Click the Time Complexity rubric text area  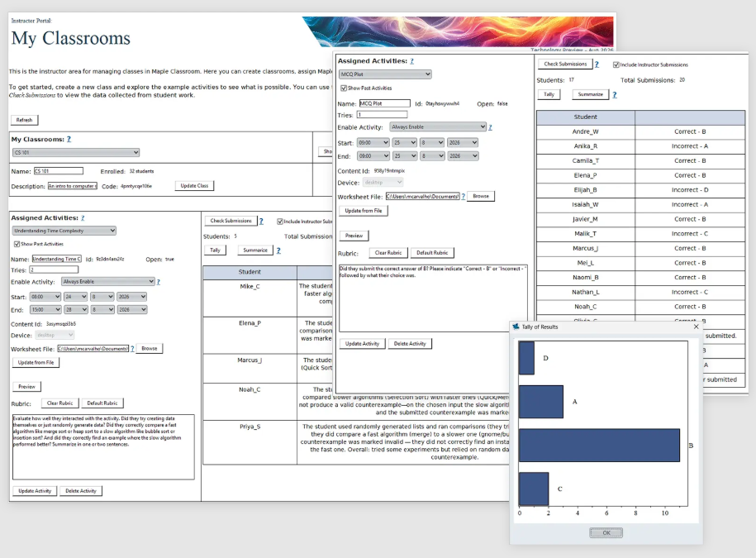point(103,446)
